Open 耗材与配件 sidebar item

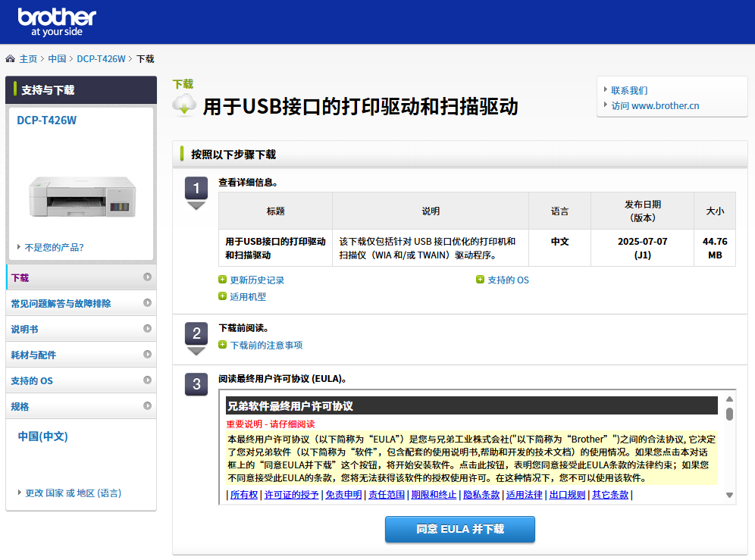81,355
